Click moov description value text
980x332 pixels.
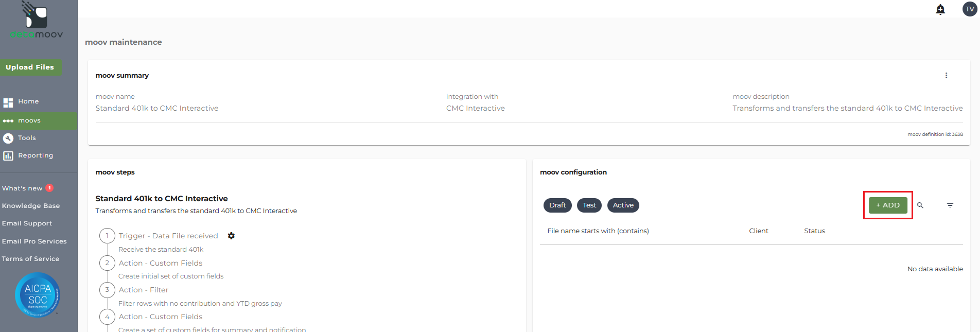pyautogui.click(x=848, y=108)
